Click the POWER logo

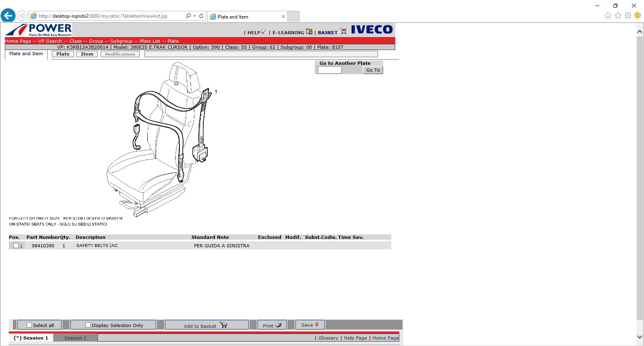[39, 30]
